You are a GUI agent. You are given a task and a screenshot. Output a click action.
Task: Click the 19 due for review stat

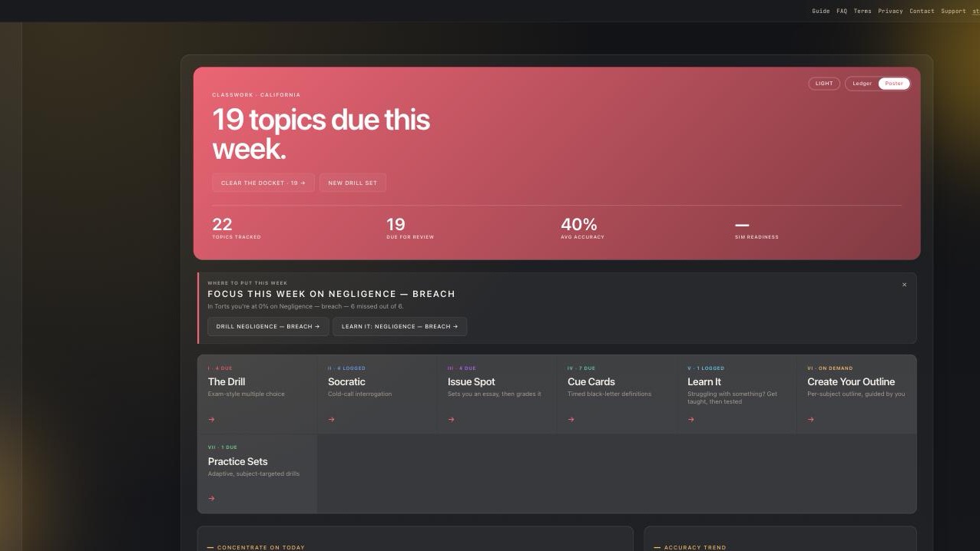point(410,228)
